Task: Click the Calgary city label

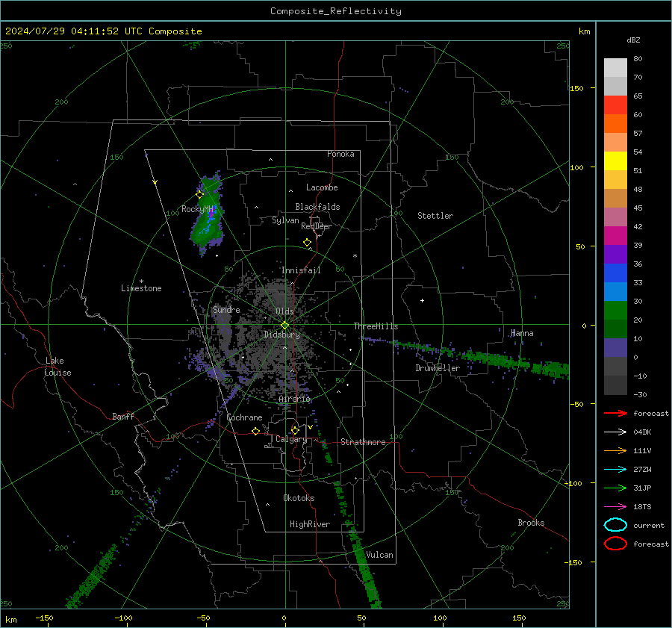Action: click(x=291, y=439)
